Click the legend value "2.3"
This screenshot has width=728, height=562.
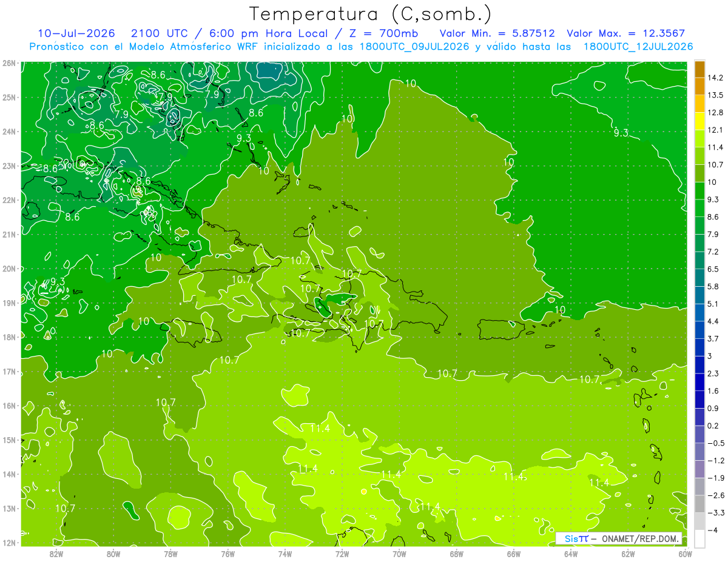coord(713,373)
